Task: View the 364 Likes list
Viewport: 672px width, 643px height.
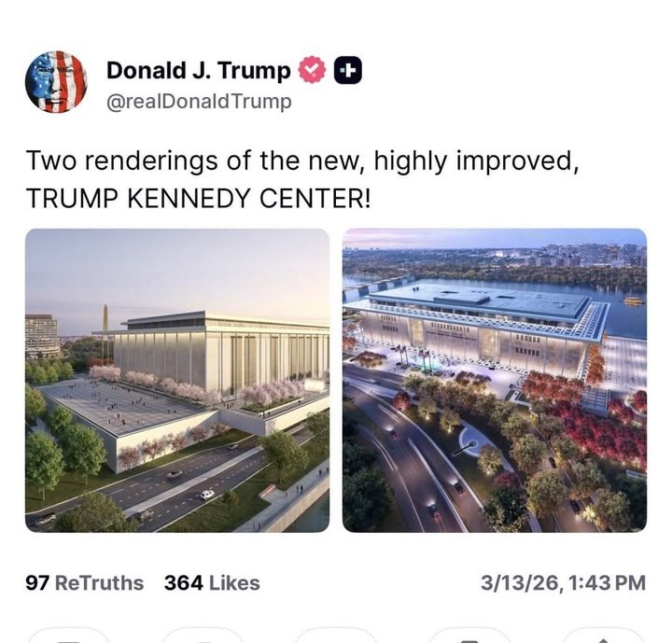Action: pos(212,583)
